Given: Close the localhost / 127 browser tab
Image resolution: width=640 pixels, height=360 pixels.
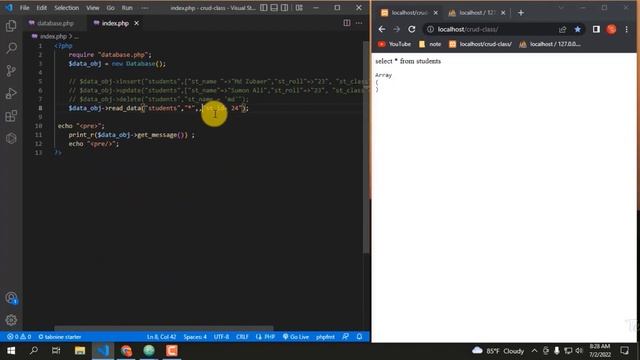Looking at the screenshot, I should pos(503,13).
